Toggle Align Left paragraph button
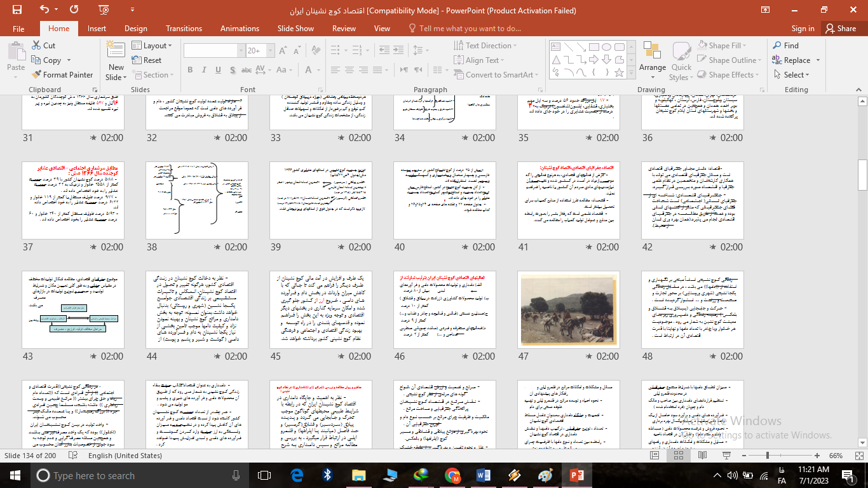Image resolution: width=868 pixels, height=488 pixels. point(336,70)
